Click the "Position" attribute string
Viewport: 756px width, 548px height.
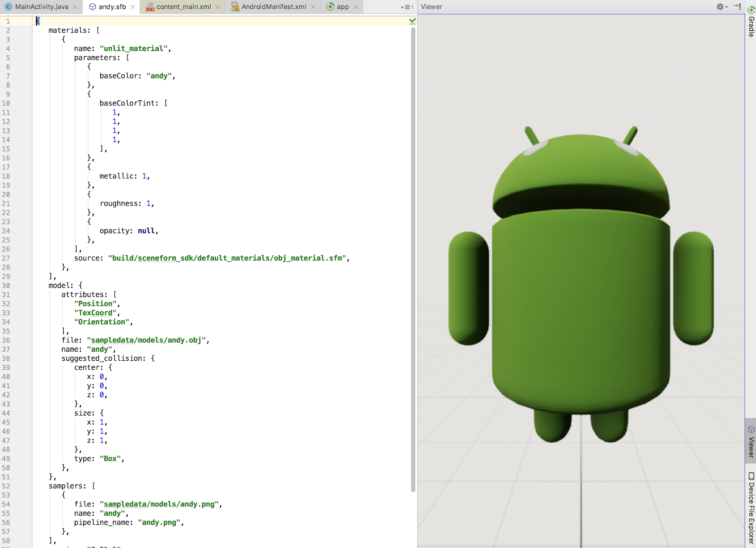[x=95, y=304]
